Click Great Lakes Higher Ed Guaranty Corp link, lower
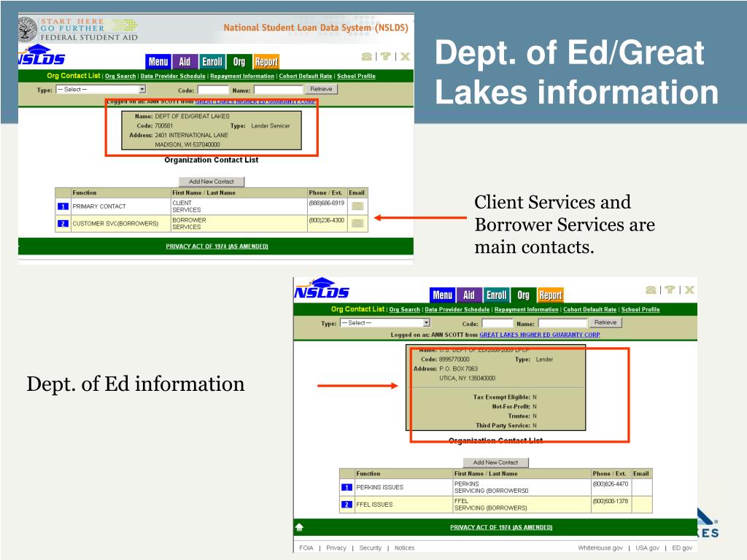The height and width of the screenshot is (560, 747). (540, 335)
